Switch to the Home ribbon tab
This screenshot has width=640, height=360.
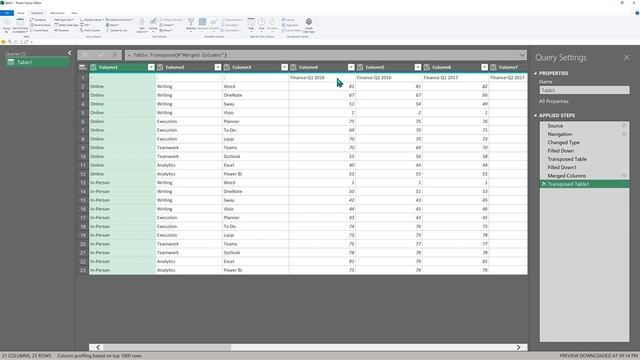click(x=21, y=13)
